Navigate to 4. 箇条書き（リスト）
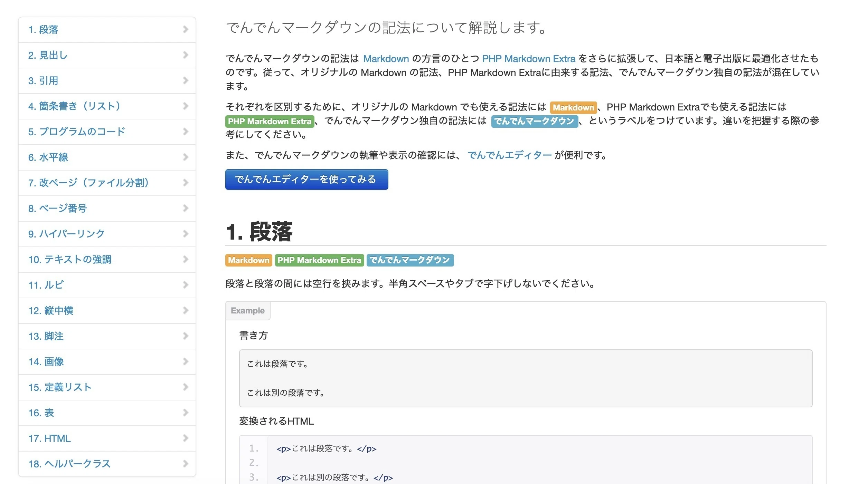868x484 pixels. 107,106
